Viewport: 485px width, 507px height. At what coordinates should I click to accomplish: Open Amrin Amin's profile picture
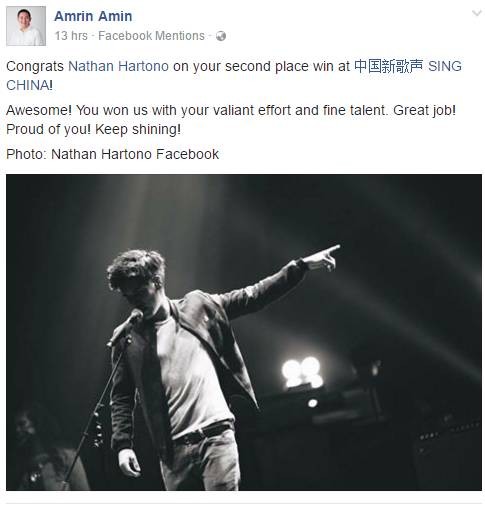click(26, 26)
